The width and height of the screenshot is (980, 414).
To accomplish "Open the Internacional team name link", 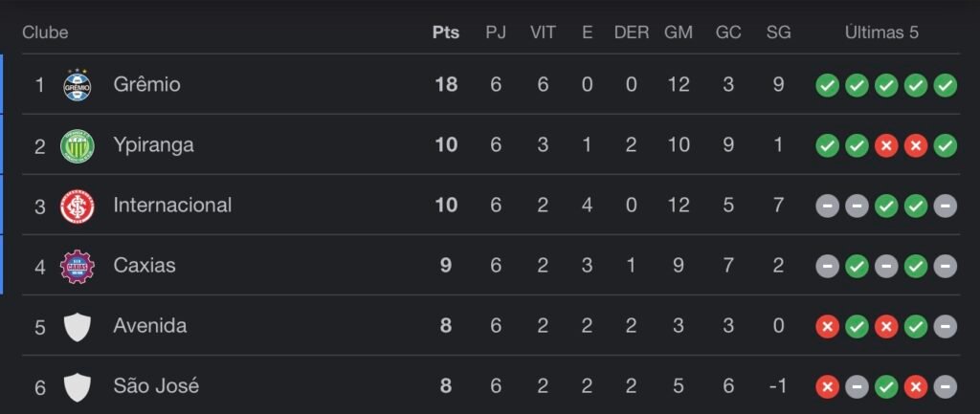I will tap(172, 206).
